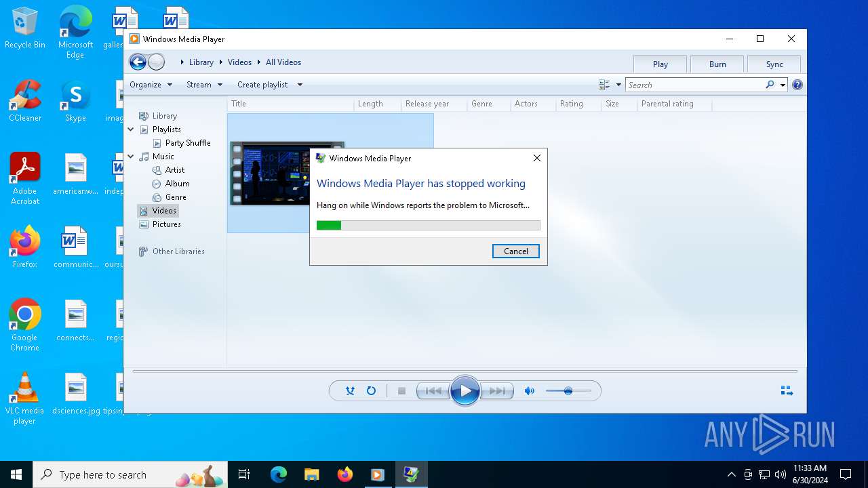Open the Organize menu
This screenshot has width=868, height=488.
[x=151, y=85]
